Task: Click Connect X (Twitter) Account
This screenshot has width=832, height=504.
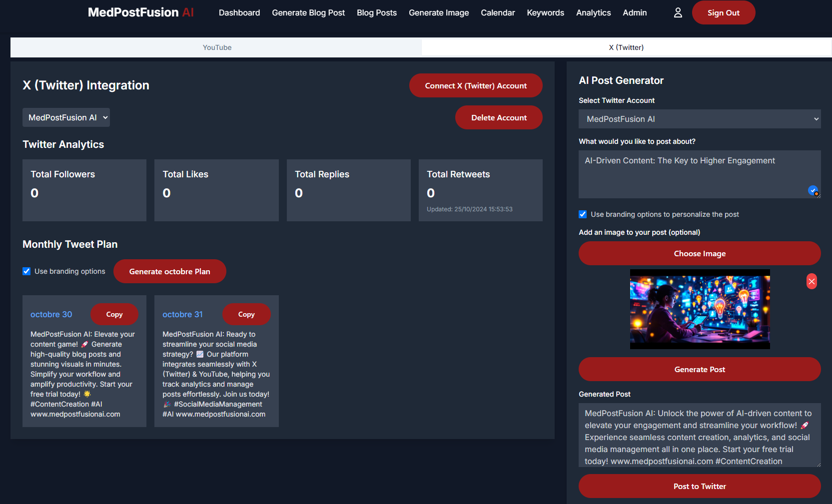Action: tap(476, 86)
